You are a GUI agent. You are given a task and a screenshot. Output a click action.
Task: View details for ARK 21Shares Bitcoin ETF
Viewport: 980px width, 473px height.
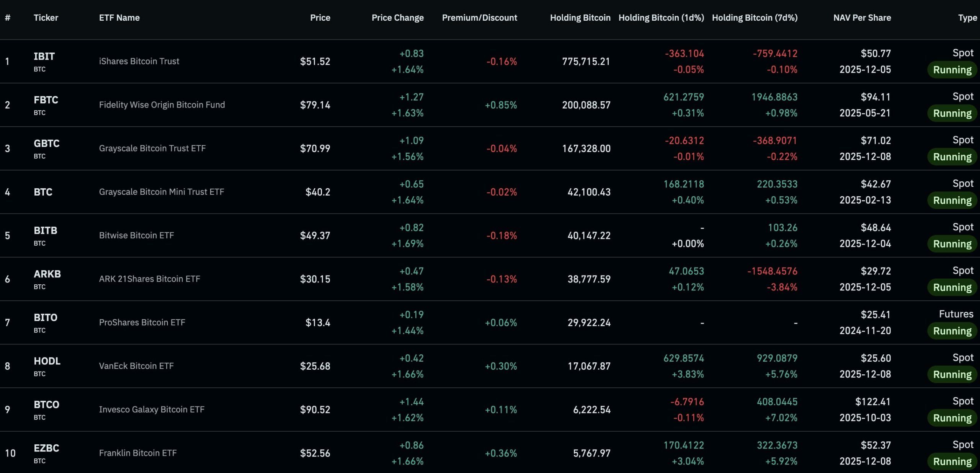tap(47, 274)
